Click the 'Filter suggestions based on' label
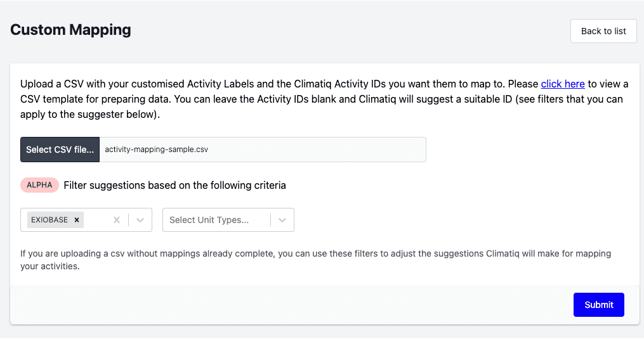Viewport: 644px width, 339px height. [174, 186]
